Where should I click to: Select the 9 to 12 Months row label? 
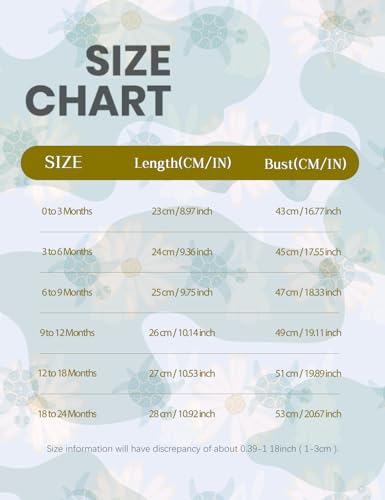67,333
